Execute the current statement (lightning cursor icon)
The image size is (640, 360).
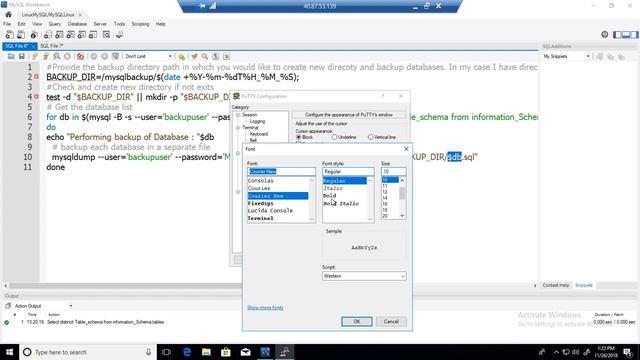click(45, 56)
